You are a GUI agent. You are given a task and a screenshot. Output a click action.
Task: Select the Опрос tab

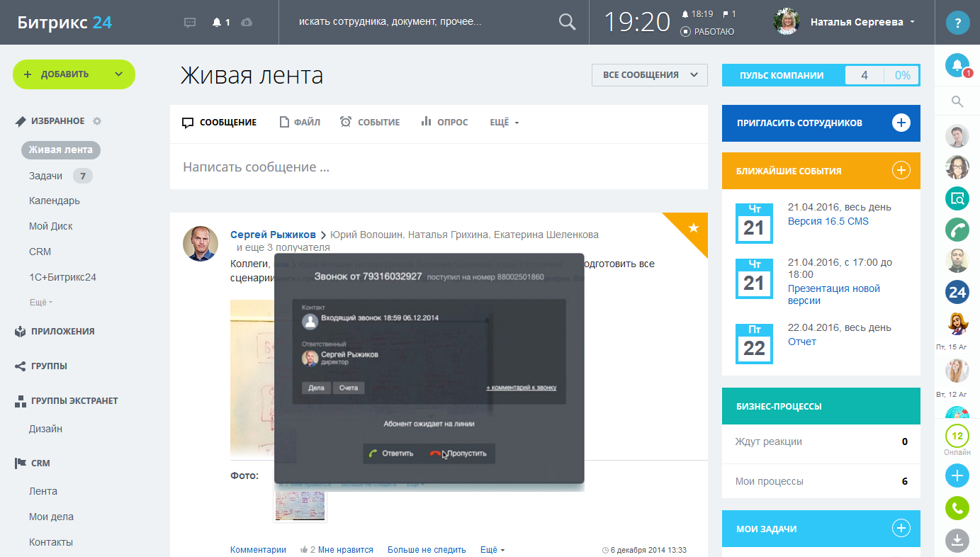(x=444, y=123)
